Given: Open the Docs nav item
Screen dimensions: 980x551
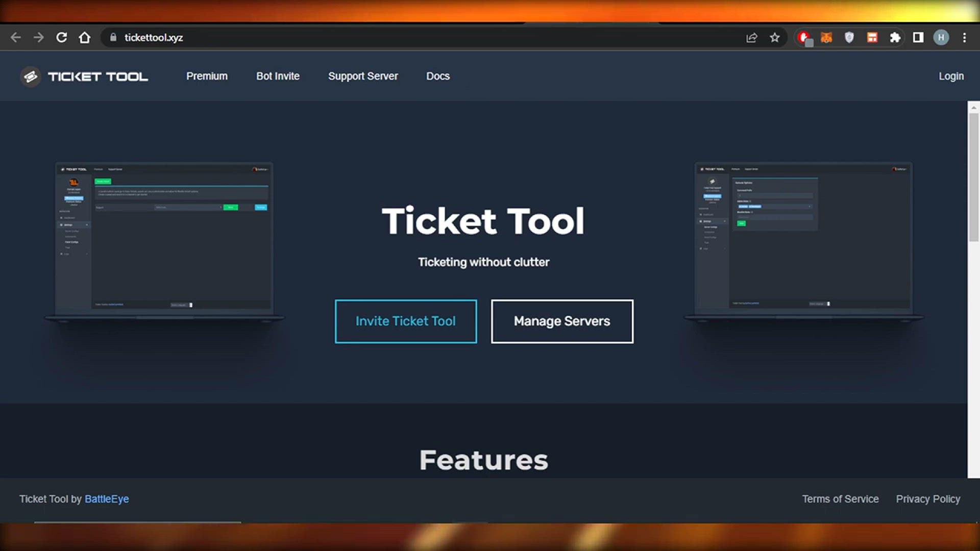Looking at the screenshot, I should [438, 76].
